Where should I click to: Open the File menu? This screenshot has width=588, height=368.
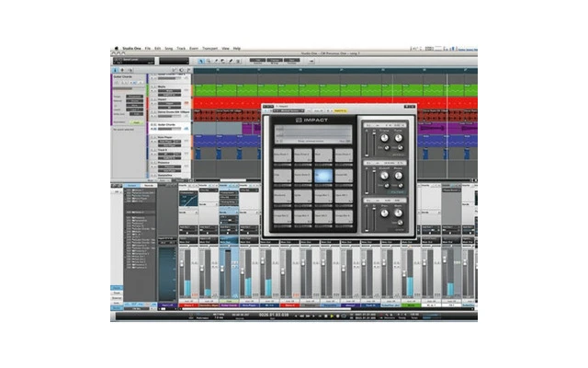[148, 49]
